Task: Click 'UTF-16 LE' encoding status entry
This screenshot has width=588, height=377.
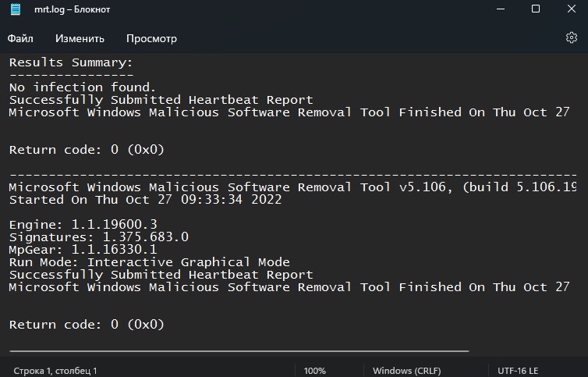Action: pos(518,371)
